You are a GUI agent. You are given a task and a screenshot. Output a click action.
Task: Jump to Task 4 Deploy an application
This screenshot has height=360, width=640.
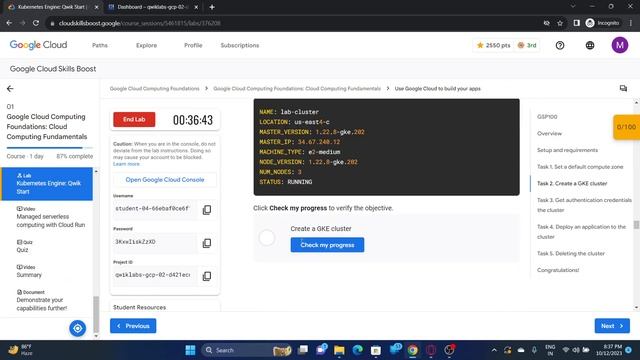pos(581,231)
